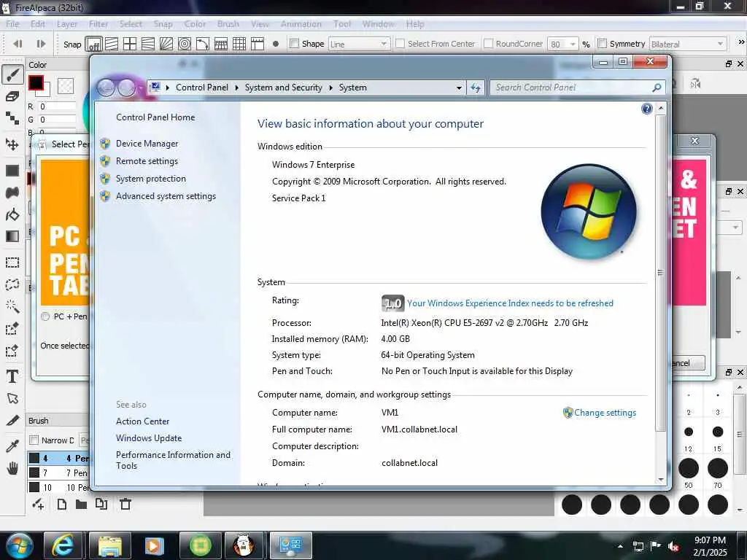This screenshot has height=560, width=747.
Task: Click the black foreground color swatch
Action: (36, 83)
